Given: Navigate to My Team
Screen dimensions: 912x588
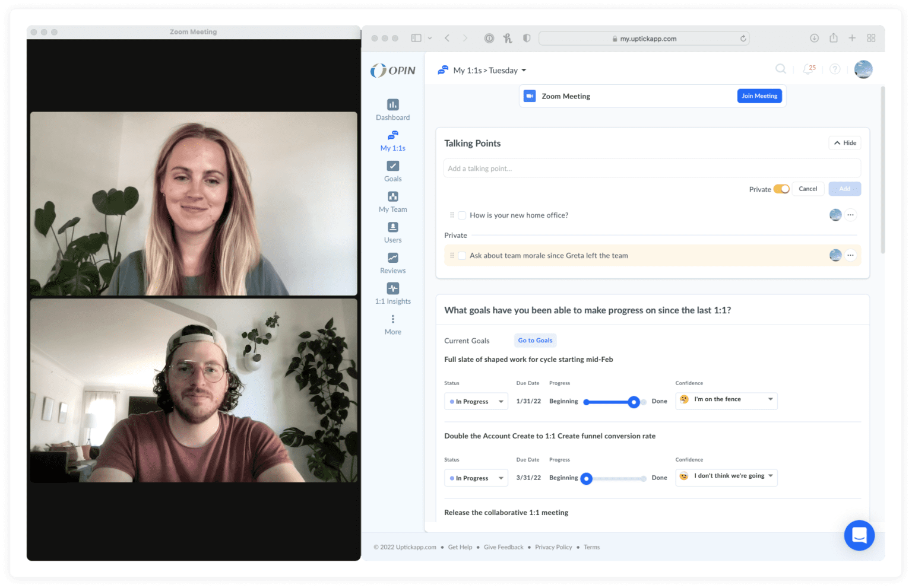Looking at the screenshot, I should click(392, 202).
